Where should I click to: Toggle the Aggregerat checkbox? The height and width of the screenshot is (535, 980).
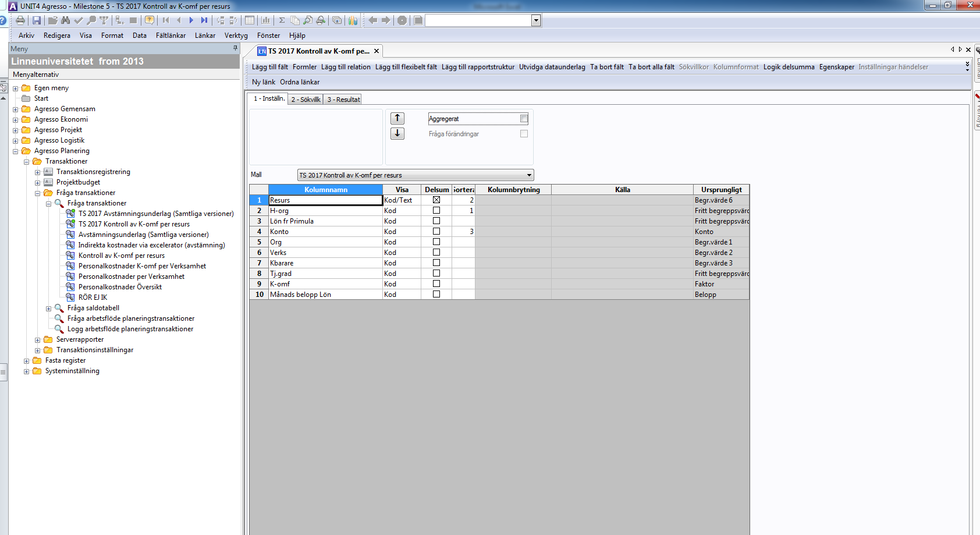pyautogui.click(x=524, y=119)
